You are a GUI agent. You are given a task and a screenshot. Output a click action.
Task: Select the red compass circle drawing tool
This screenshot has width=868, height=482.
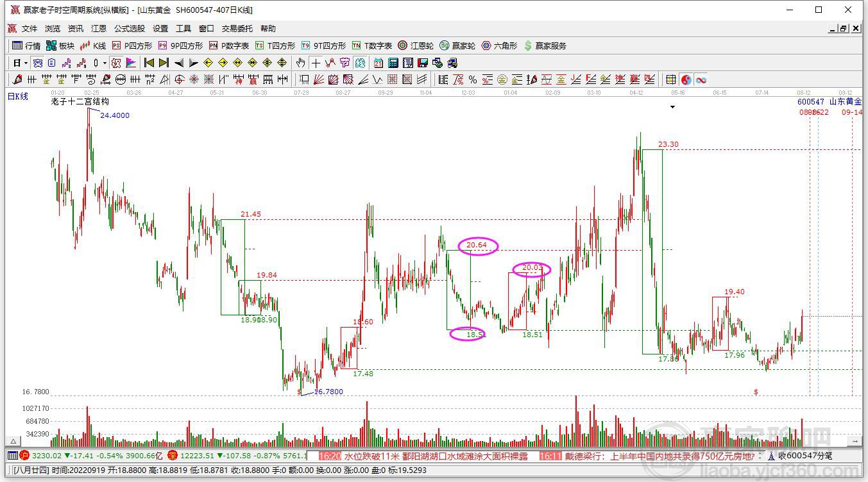tap(179, 79)
